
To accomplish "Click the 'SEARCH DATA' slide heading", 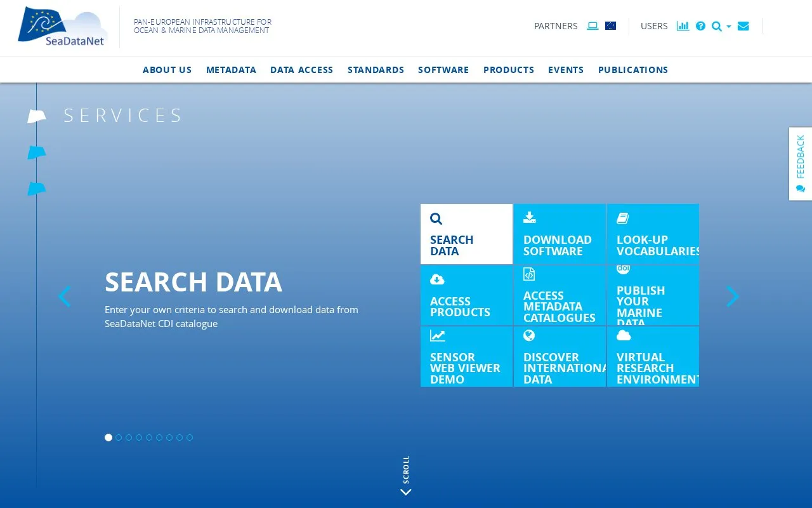I will (193, 283).
